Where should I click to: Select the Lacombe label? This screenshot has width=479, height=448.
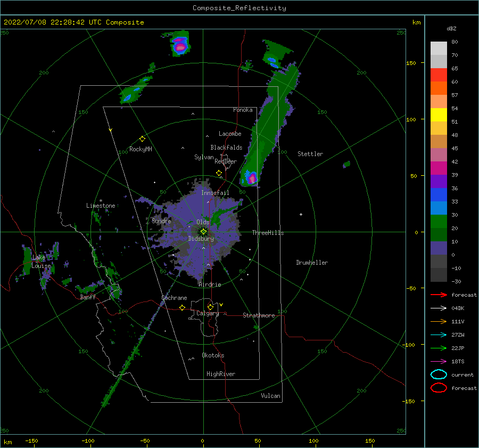pos(230,134)
